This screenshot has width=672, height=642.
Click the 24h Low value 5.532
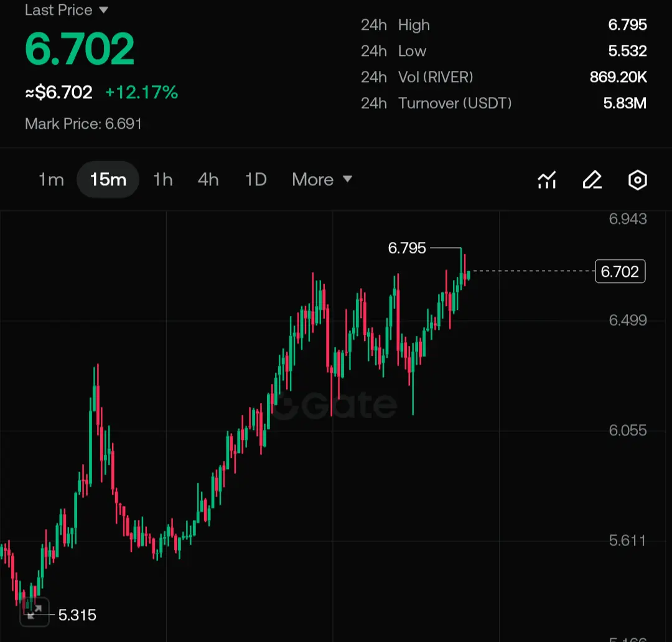[627, 51]
